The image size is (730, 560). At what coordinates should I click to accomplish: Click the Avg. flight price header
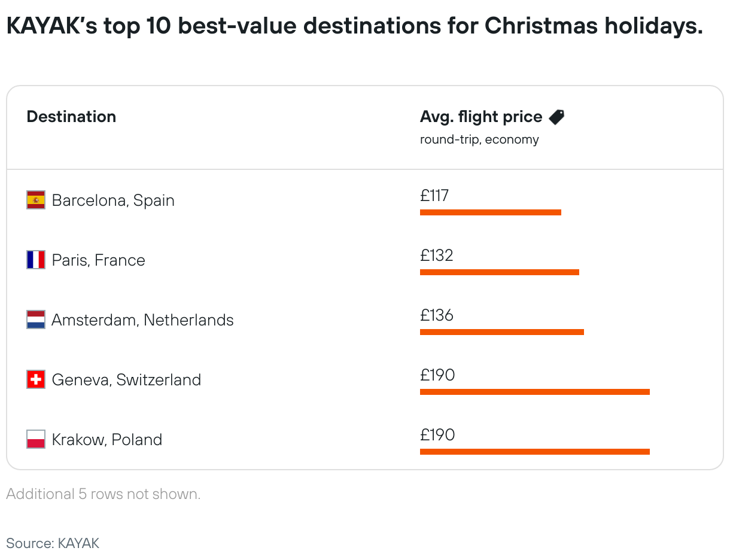pyautogui.click(x=481, y=117)
